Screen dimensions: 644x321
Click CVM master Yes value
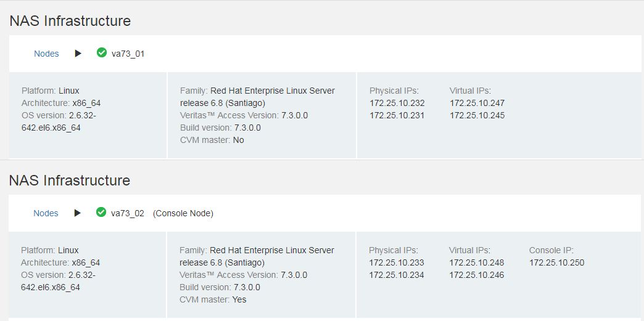pyautogui.click(x=239, y=299)
